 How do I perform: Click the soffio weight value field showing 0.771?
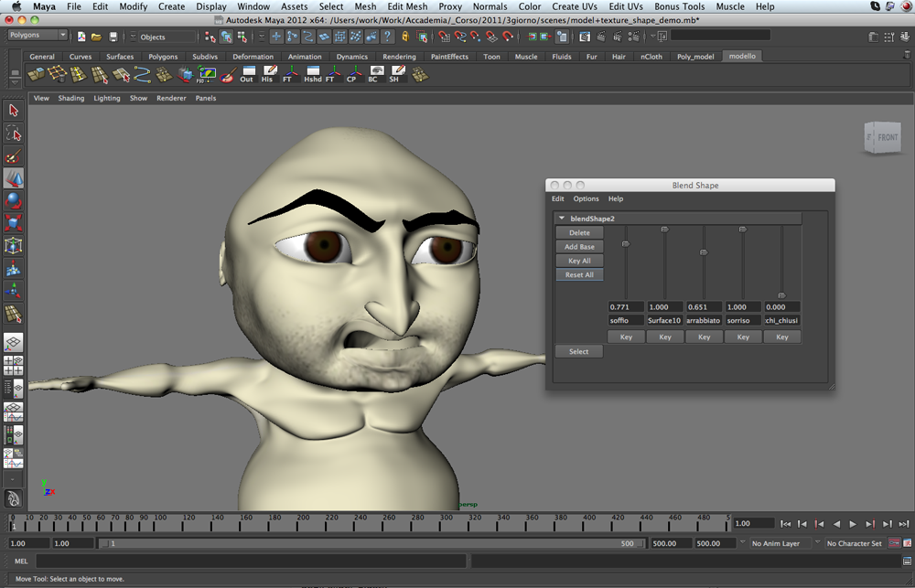pyautogui.click(x=626, y=307)
